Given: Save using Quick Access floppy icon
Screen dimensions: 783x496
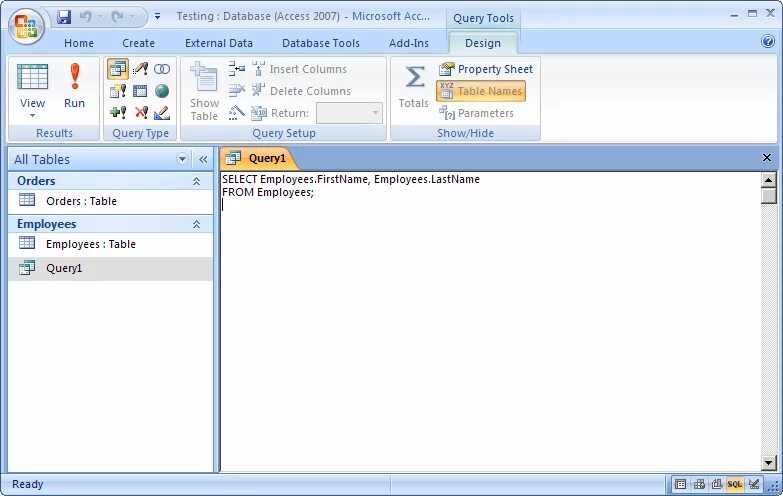Looking at the screenshot, I should (x=64, y=17).
